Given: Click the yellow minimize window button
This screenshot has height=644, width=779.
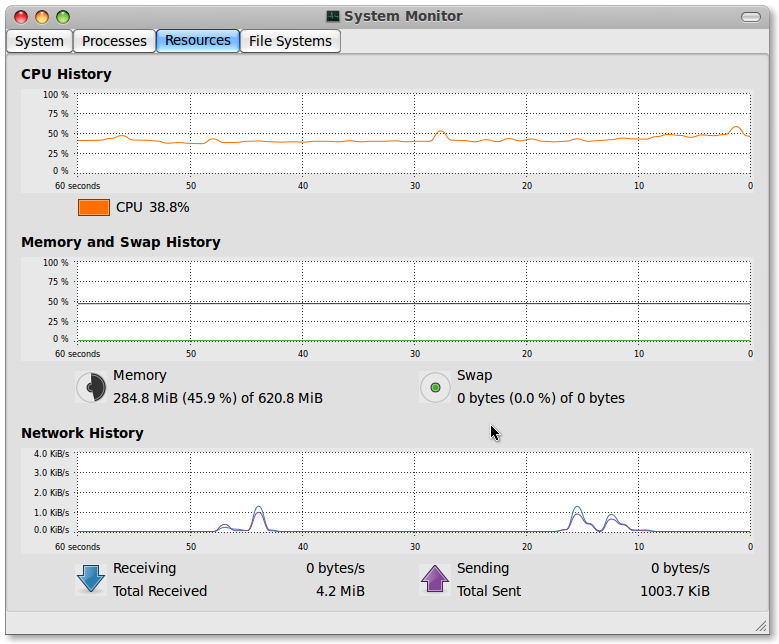Looking at the screenshot, I should pyautogui.click(x=42, y=17).
